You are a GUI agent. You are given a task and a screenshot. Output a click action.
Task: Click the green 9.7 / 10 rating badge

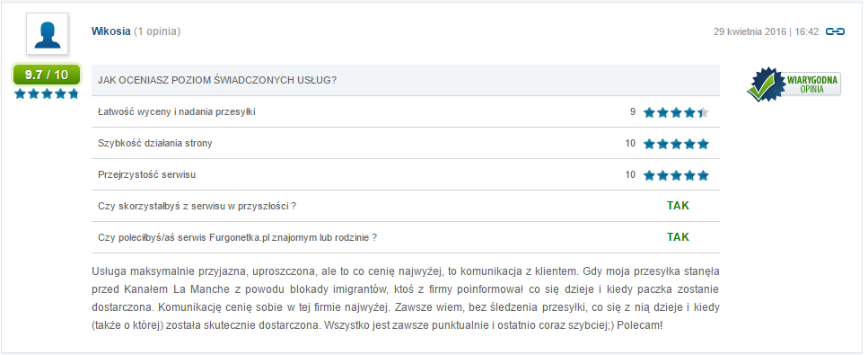coord(47,75)
